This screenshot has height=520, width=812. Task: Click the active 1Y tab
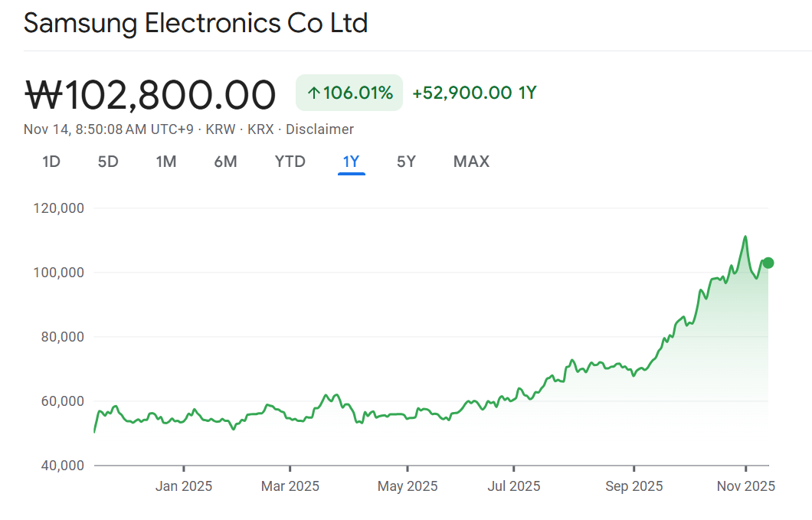click(351, 162)
